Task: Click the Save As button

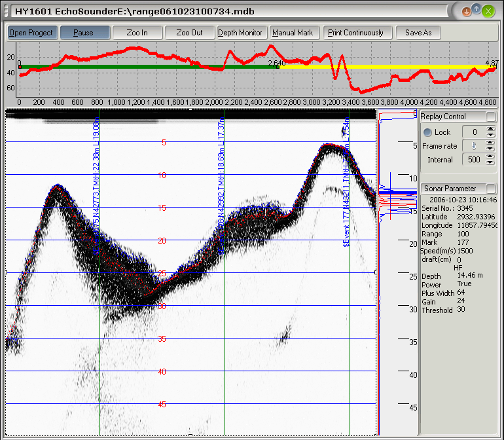Action: pyautogui.click(x=418, y=33)
